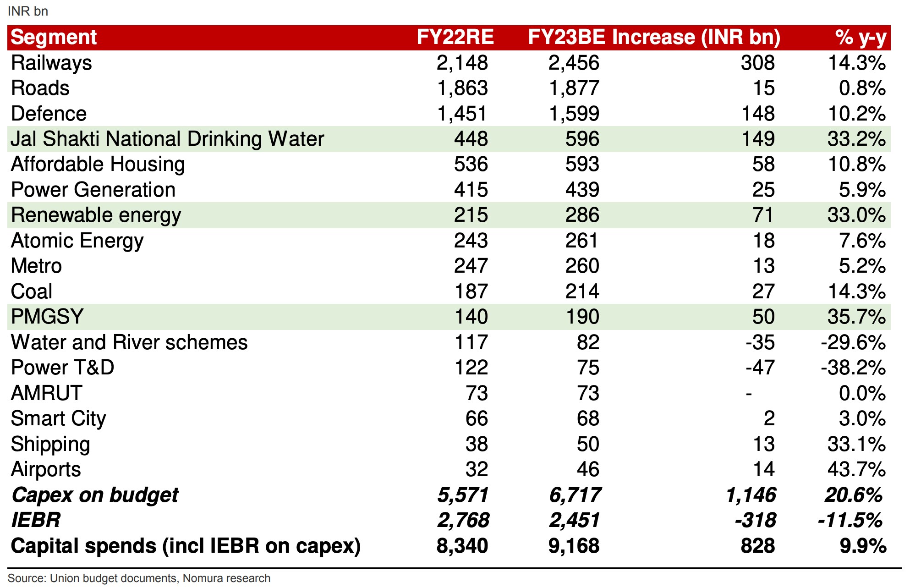Click the INR bn unit label
This screenshot has height=588, width=910.
point(27,11)
